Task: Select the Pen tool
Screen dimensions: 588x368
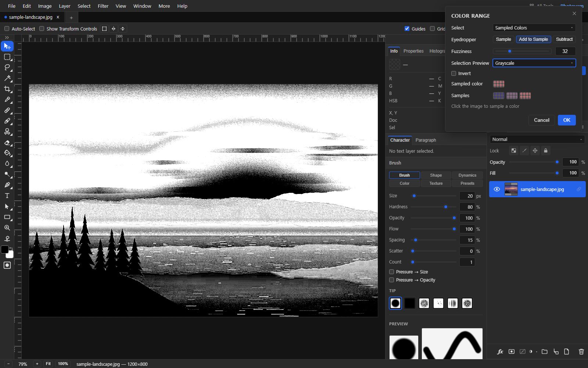Action: click(7, 185)
